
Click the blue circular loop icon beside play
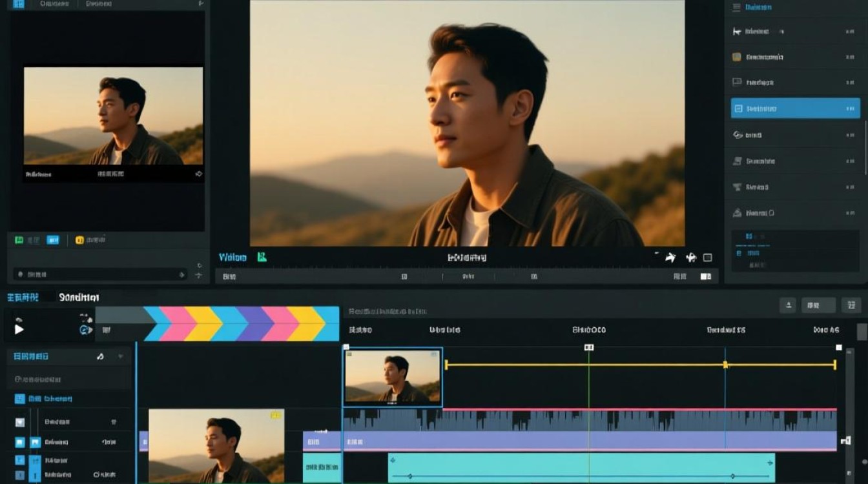click(x=85, y=330)
